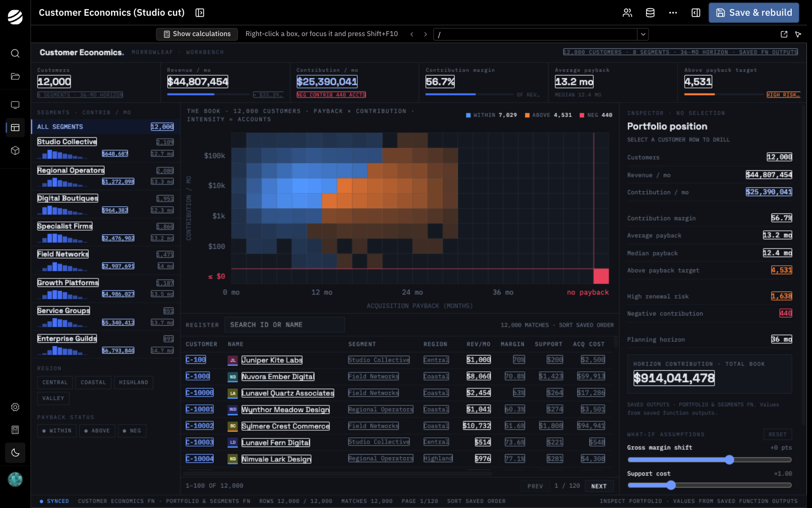Toggle the CENTRAL region filter

[x=55, y=383]
